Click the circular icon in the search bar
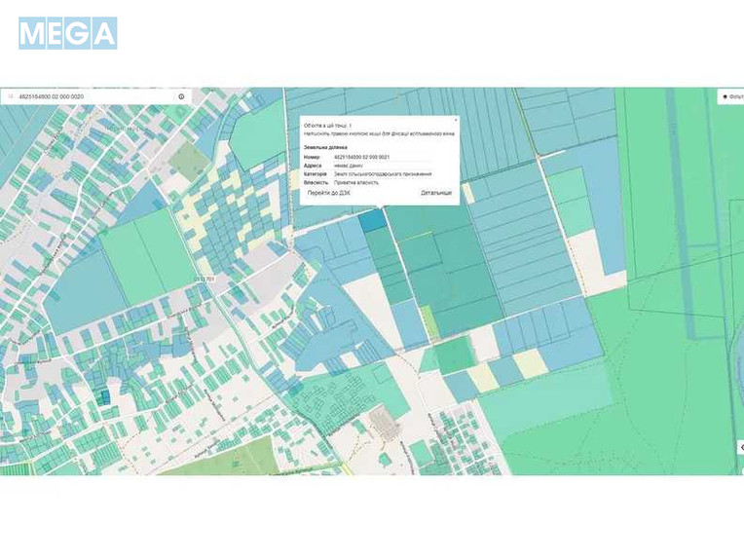Viewport: 744px width, 560px height. tap(181, 96)
